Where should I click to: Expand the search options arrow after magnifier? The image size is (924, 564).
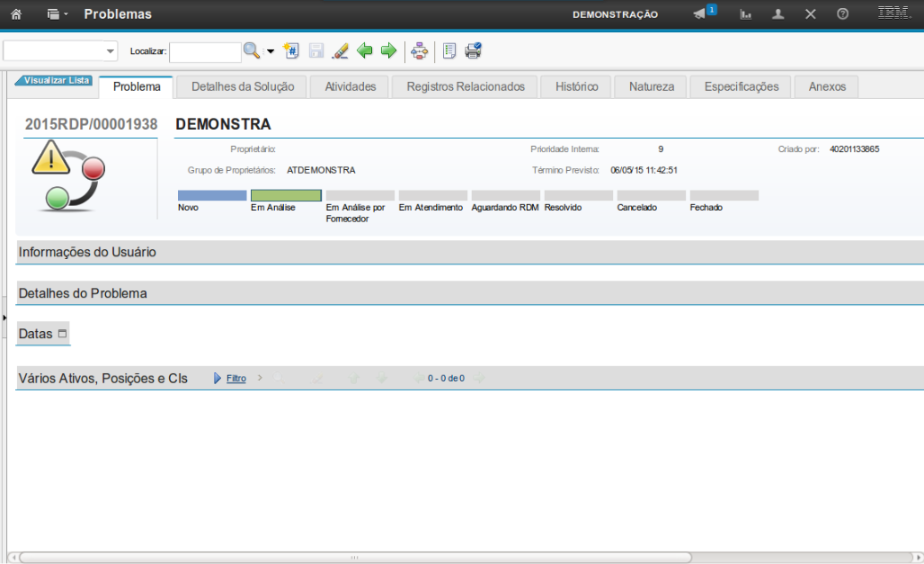270,51
